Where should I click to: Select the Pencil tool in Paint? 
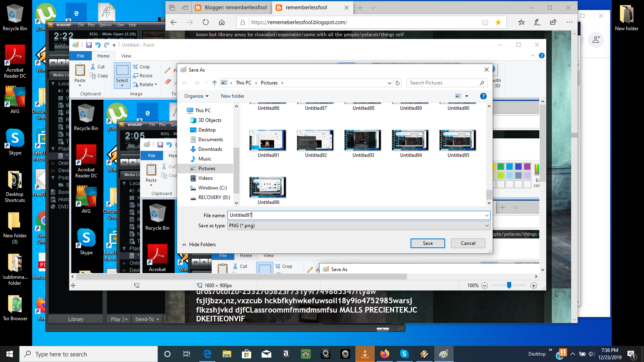click(167, 70)
